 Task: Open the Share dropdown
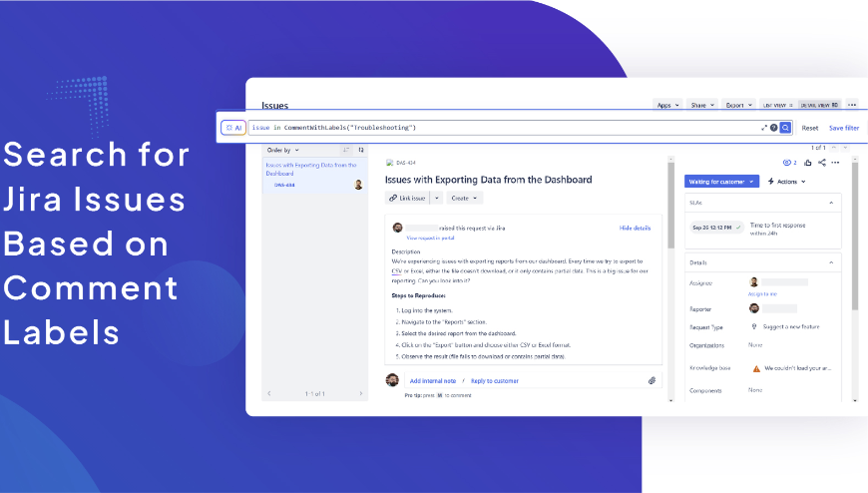tap(702, 105)
